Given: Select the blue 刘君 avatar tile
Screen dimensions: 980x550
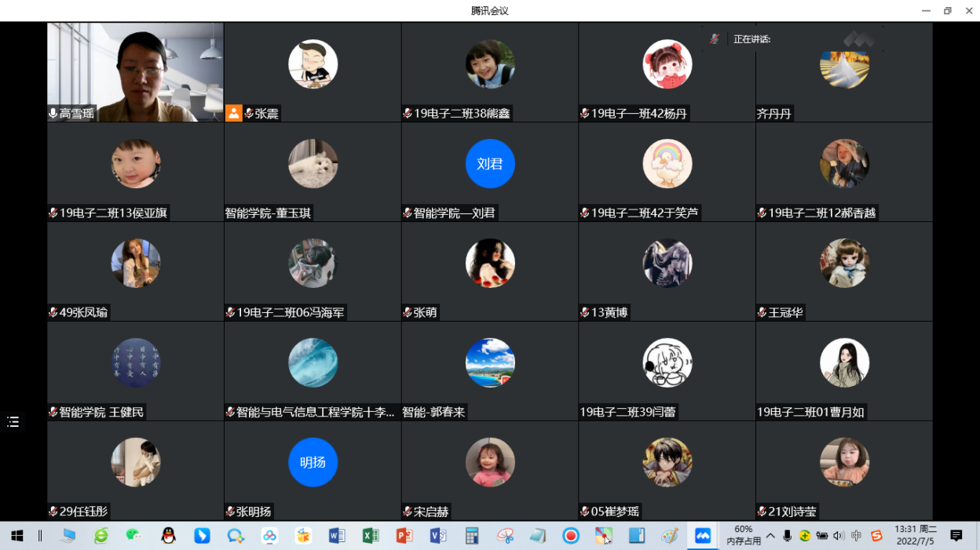Looking at the screenshot, I should coord(490,163).
